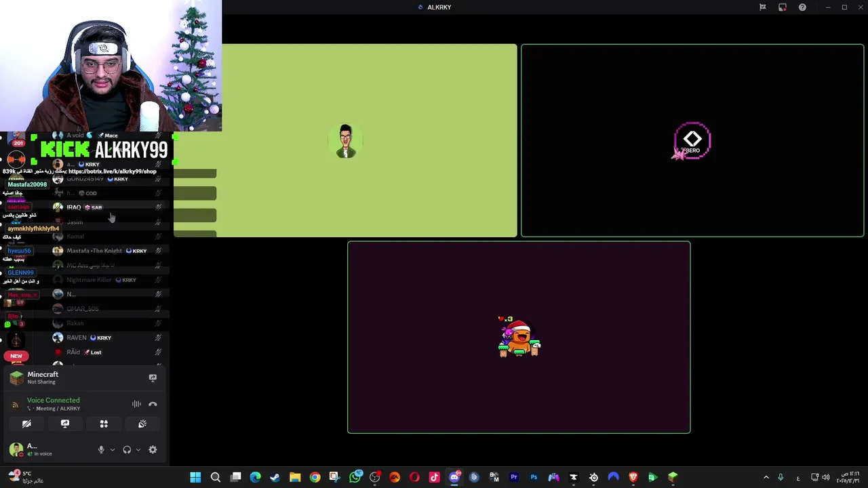Open Adobe Premiere Pro from taskbar

[x=514, y=477]
